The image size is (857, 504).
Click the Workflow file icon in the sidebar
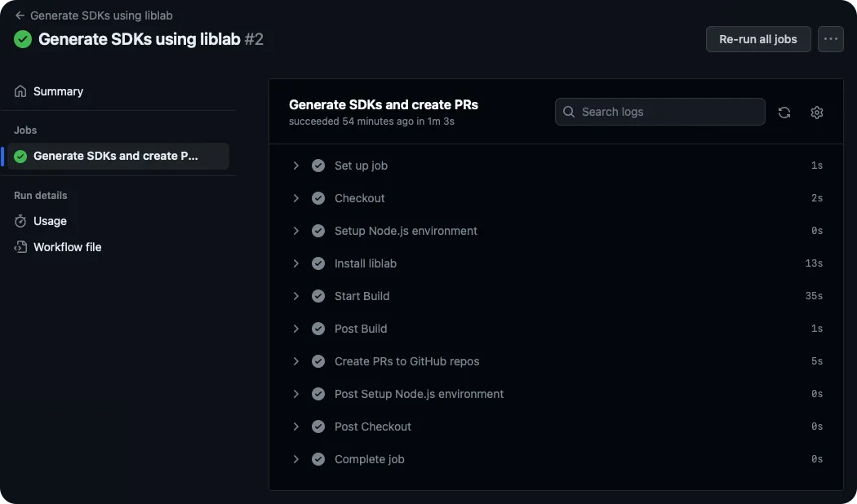[20, 246]
